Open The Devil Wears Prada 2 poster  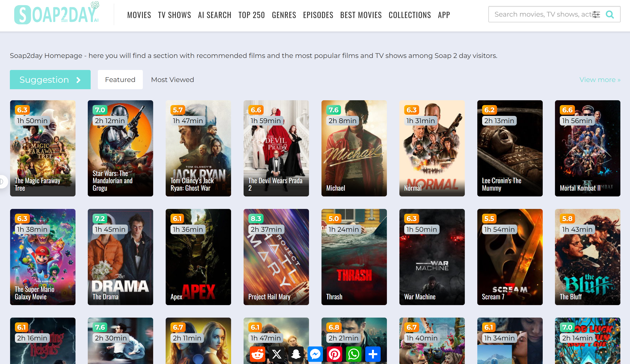click(276, 148)
